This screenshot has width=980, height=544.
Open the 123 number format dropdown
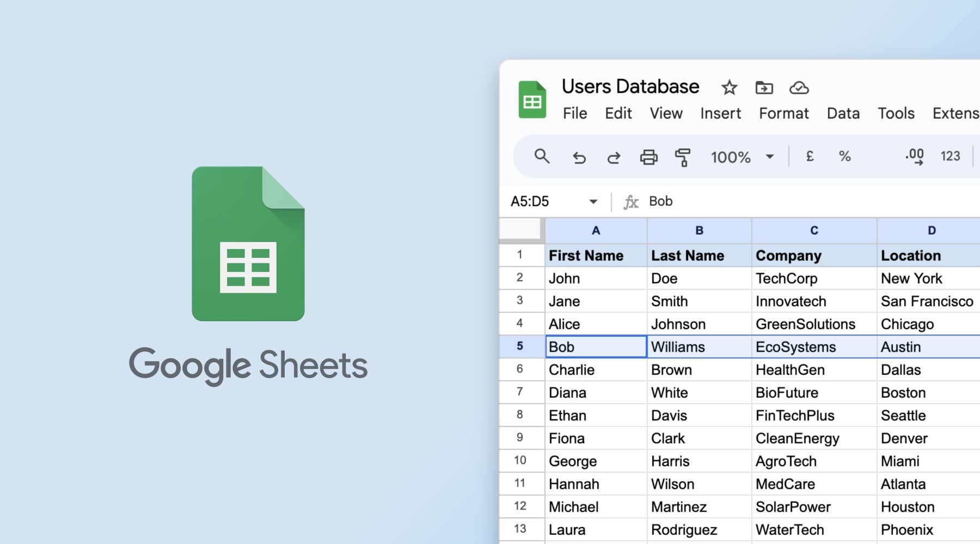coord(950,157)
